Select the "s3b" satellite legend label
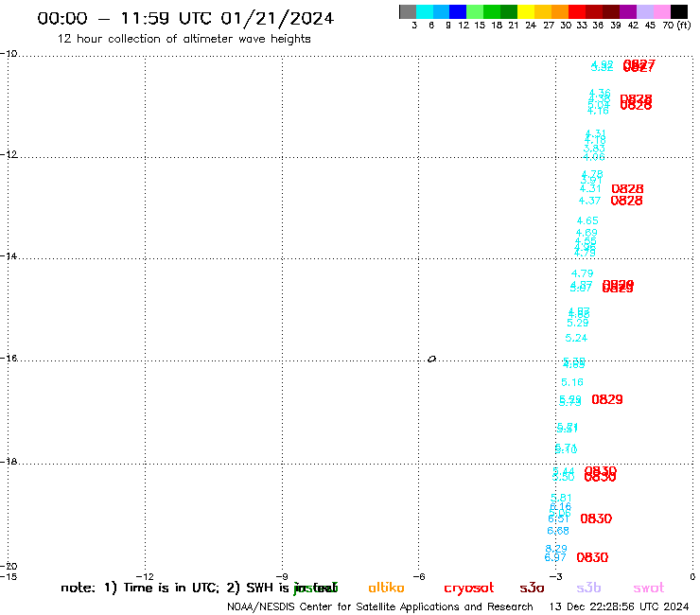The width and height of the screenshot is (700, 615). (588, 588)
